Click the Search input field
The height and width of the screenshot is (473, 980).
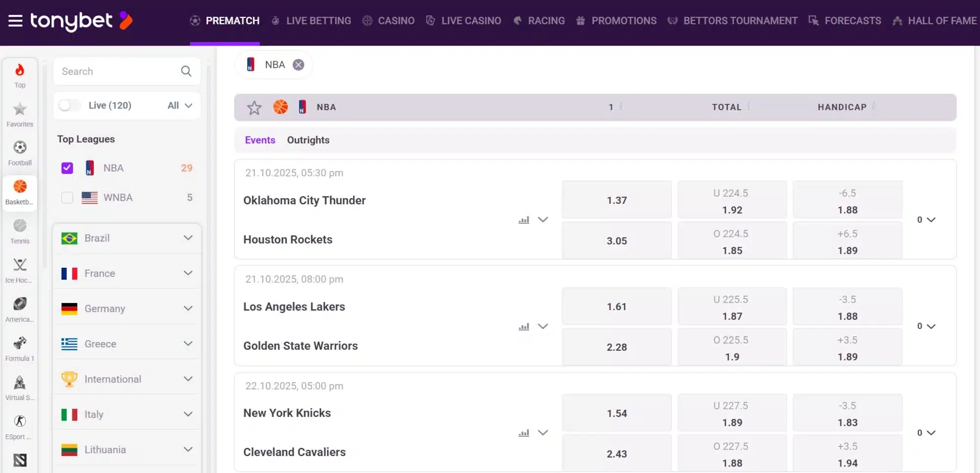(127, 71)
